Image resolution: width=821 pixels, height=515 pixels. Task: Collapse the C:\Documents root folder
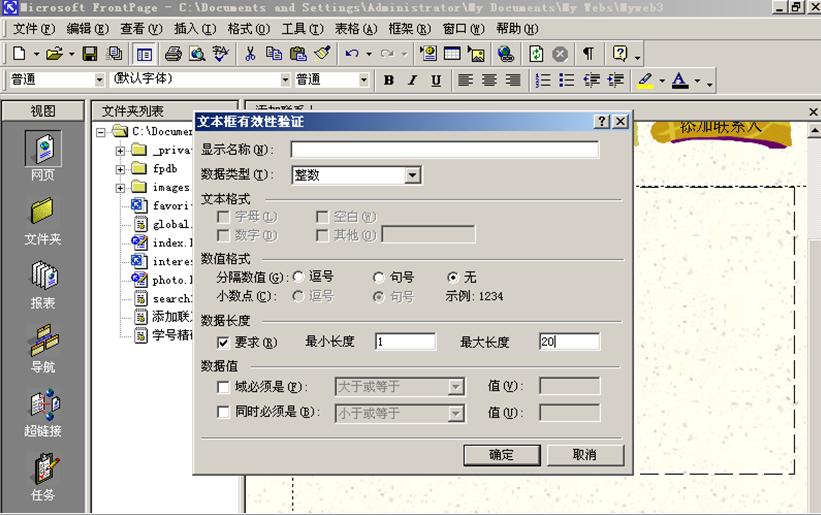click(x=101, y=132)
